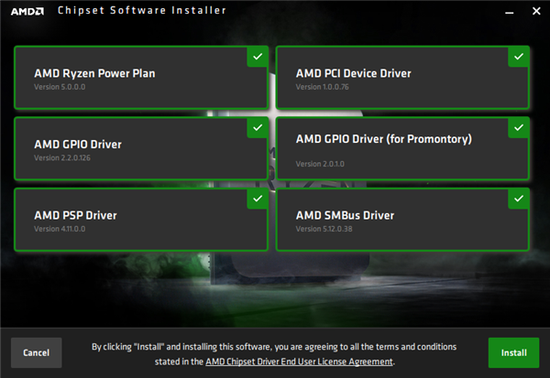This screenshot has height=378, width=550.
Task: Select the AMD Ryzen Power Plan card title
Action: coord(95,73)
